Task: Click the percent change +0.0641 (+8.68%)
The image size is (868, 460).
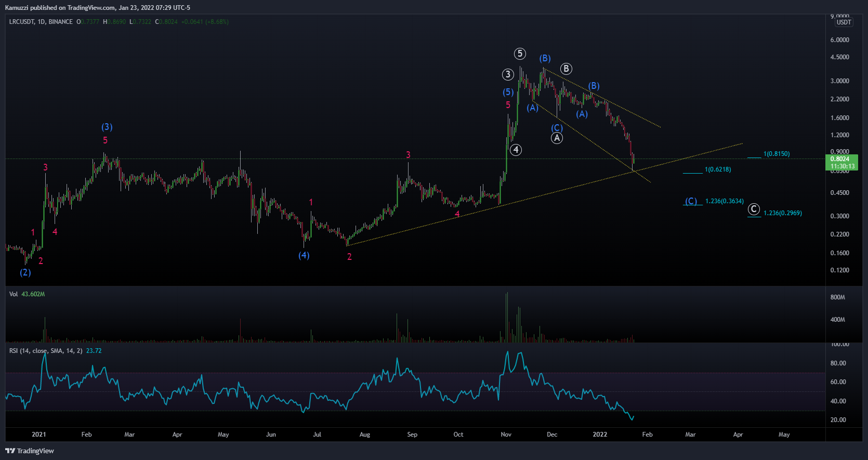Action: 205,22
